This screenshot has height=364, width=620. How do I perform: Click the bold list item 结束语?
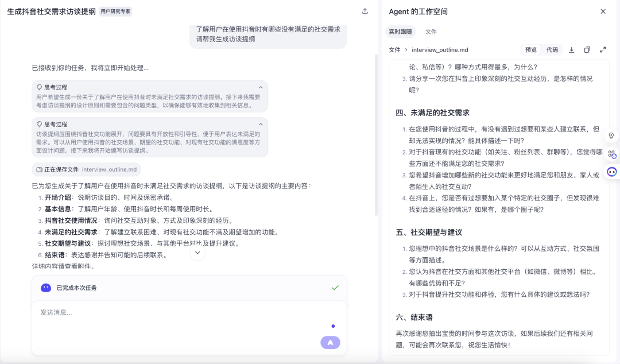coord(55,255)
